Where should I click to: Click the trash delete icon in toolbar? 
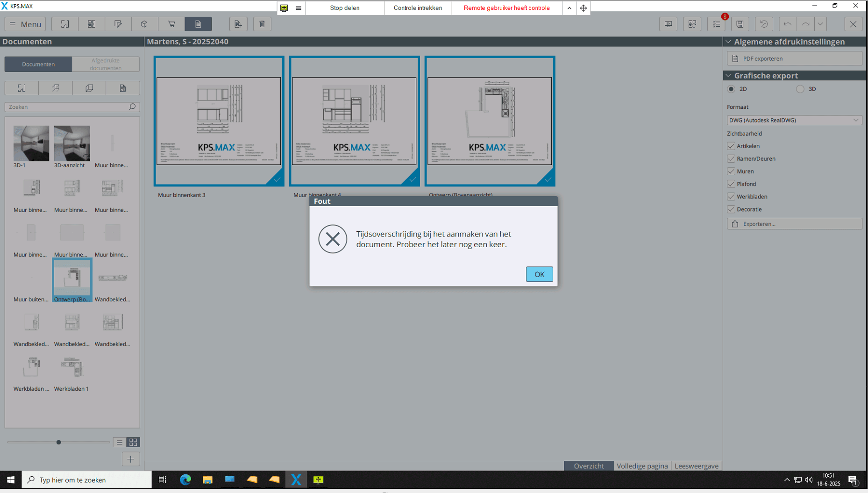click(x=262, y=24)
